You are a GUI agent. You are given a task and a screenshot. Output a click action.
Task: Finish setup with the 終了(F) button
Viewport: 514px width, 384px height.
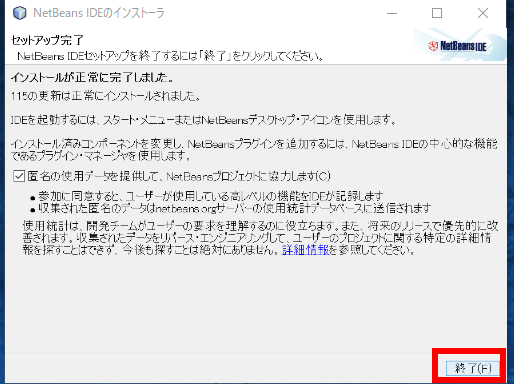click(x=473, y=368)
